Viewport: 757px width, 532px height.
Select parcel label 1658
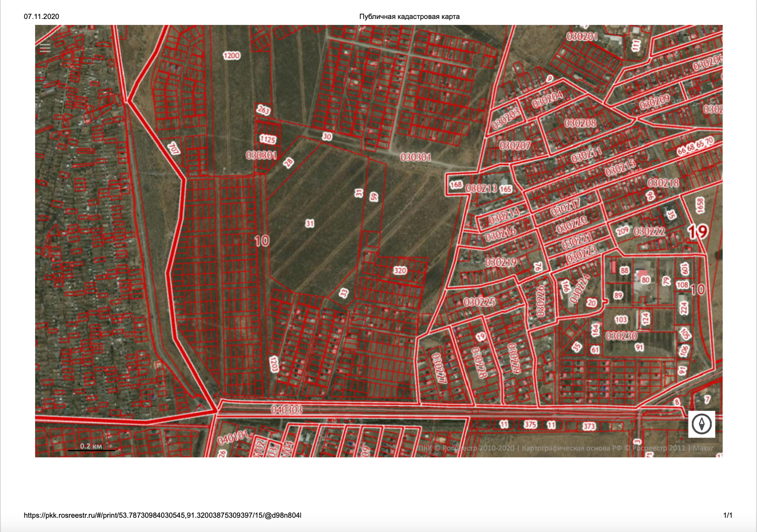[700, 206]
